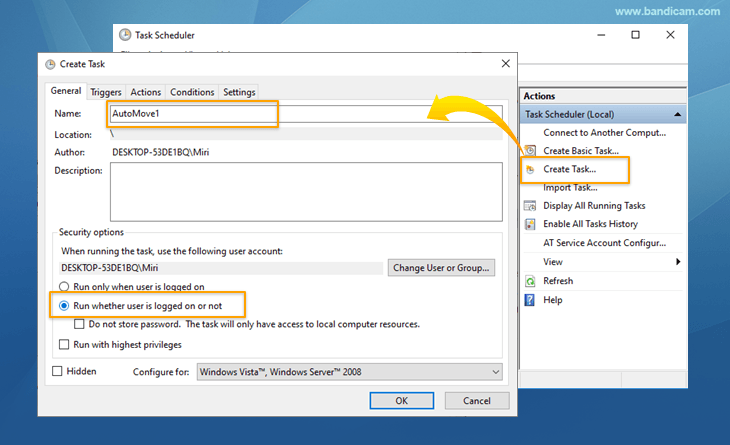730x445 pixels.
Task: Open the Configure for dropdown
Action: coord(349,372)
